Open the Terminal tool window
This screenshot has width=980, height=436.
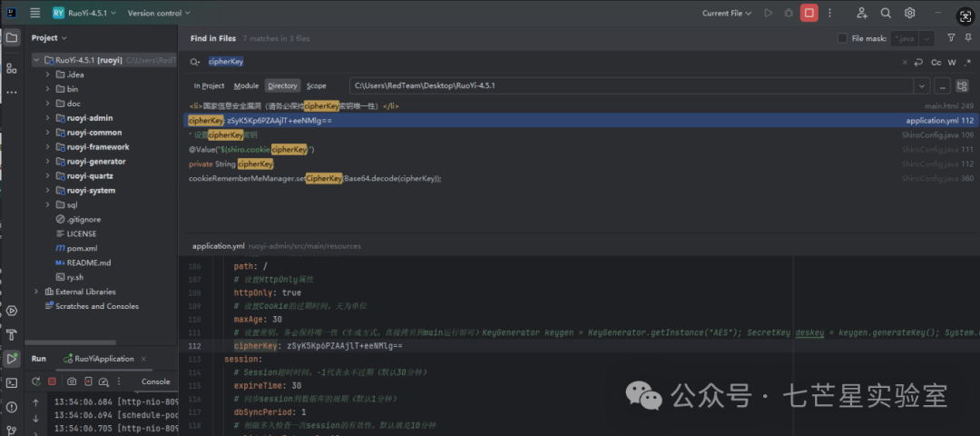click(11, 382)
